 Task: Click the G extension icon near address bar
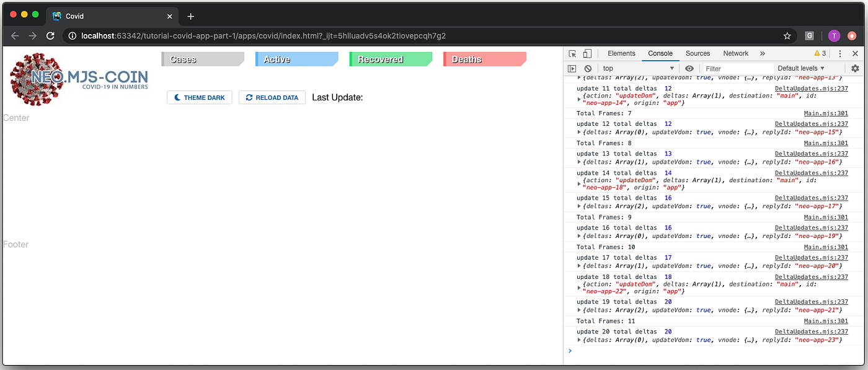[810, 36]
